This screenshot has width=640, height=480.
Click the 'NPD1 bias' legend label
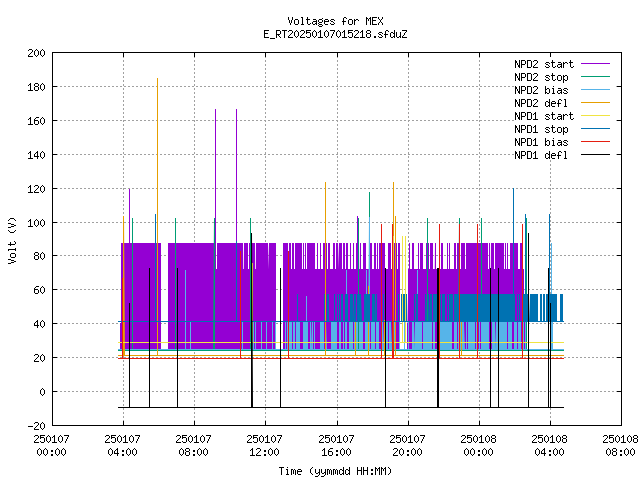click(541, 142)
